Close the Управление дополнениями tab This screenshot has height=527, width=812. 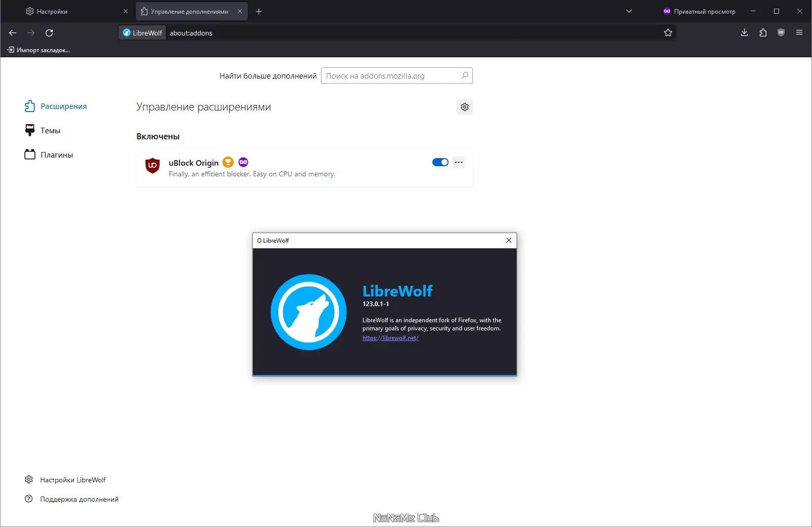pyautogui.click(x=240, y=11)
